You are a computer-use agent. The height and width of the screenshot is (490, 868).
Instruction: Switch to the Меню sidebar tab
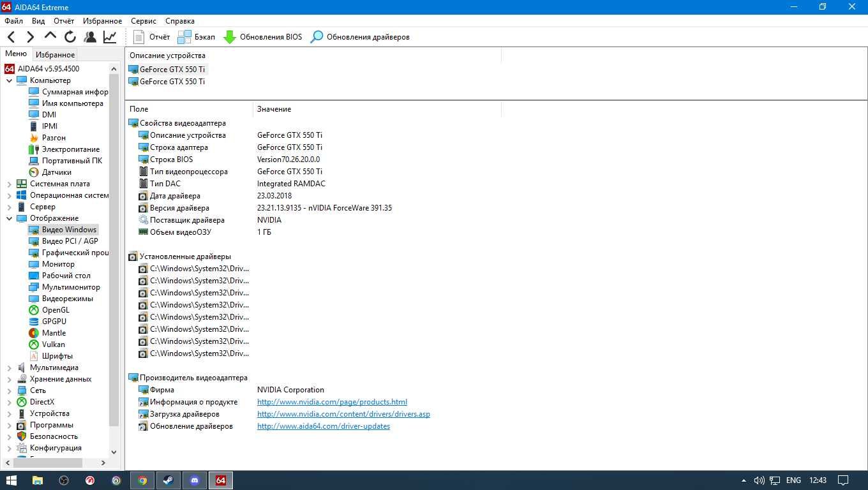[x=16, y=54]
